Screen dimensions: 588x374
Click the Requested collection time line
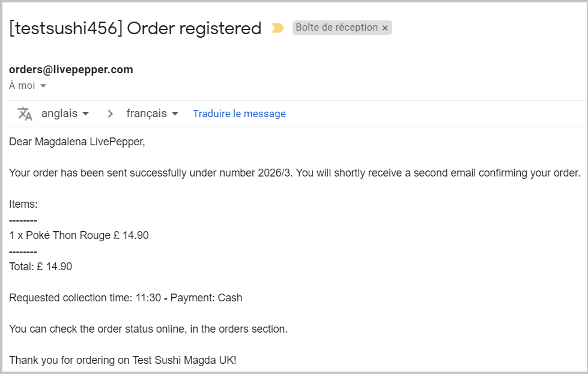(x=126, y=298)
